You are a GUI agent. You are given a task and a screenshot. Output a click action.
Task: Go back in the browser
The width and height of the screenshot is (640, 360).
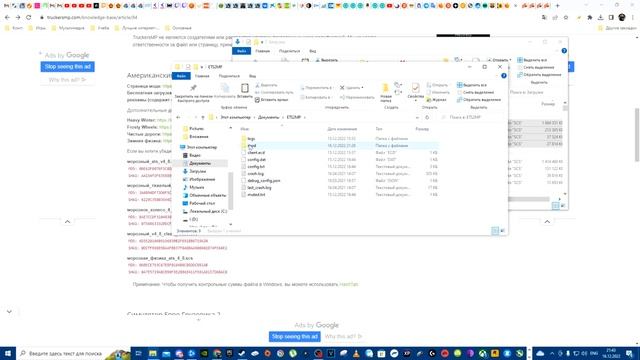[7, 18]
